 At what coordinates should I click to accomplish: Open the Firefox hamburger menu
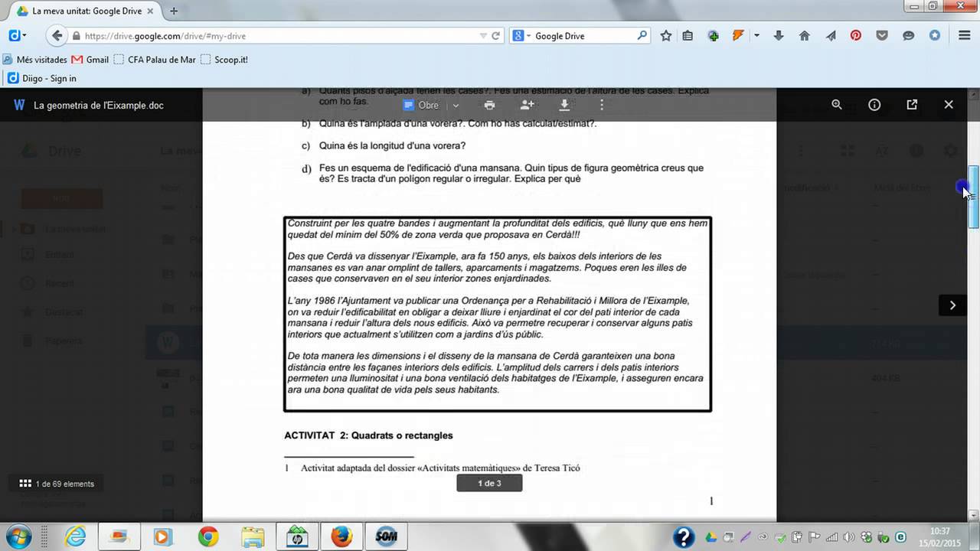click(x=965, y=36)
